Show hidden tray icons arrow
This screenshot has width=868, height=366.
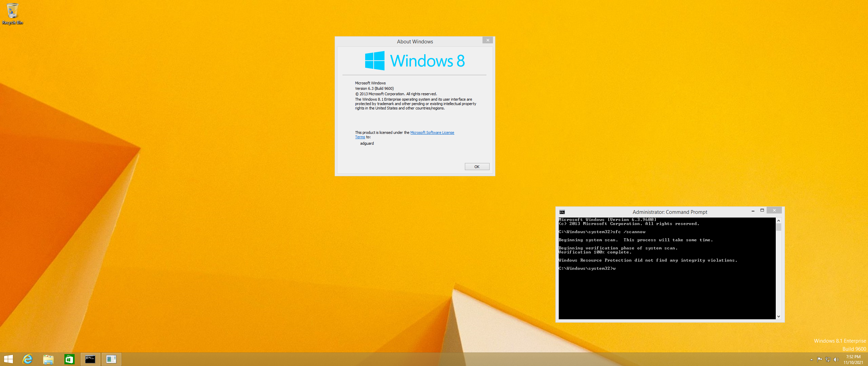click(x=811, y=360)
